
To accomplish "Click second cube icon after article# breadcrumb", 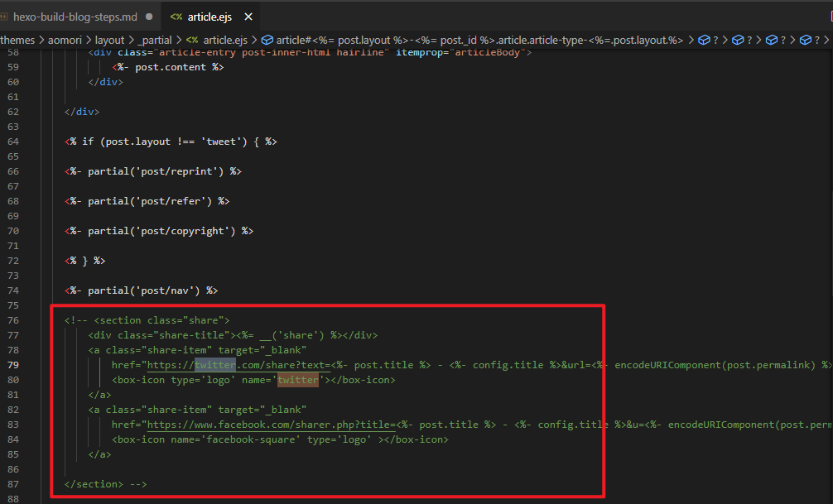I will click(x=737, y=40).
